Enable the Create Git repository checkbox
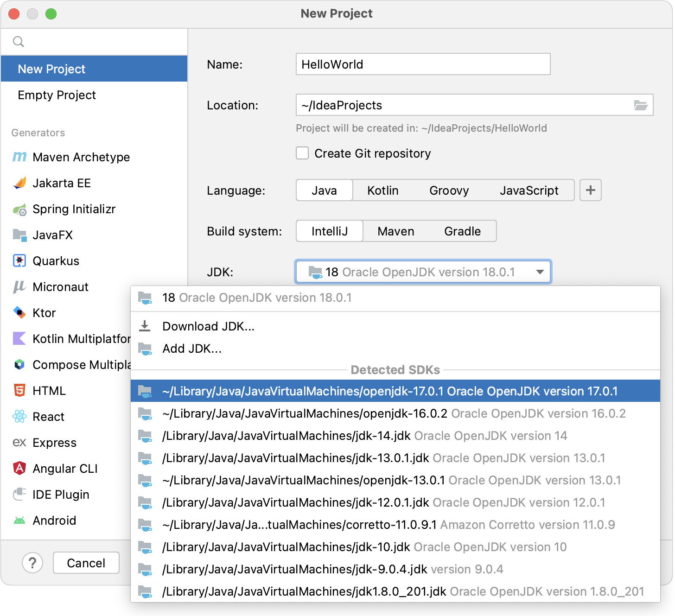The width and height of the screenshot is (675, 616). tap(302, 153)
